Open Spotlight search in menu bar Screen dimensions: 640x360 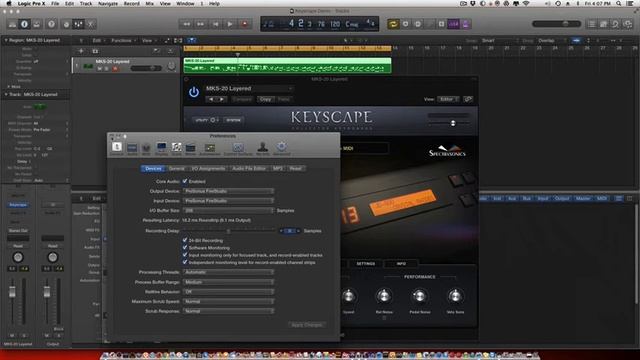(x=619, y=4)
